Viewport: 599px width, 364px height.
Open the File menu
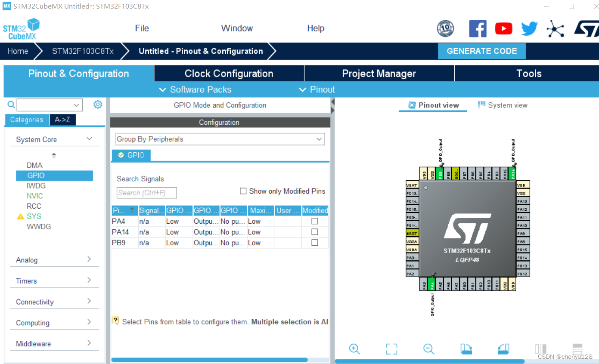[x=142, y=28]
